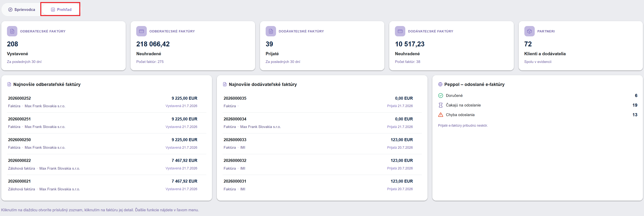
Task: Click the Chyba odoslania row showing 13
Action: click(538, 115)
